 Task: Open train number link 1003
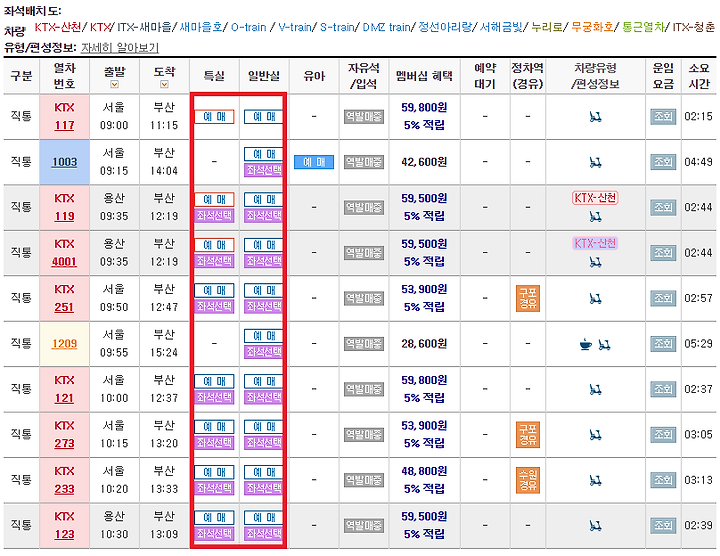click(x=64, y=162)
